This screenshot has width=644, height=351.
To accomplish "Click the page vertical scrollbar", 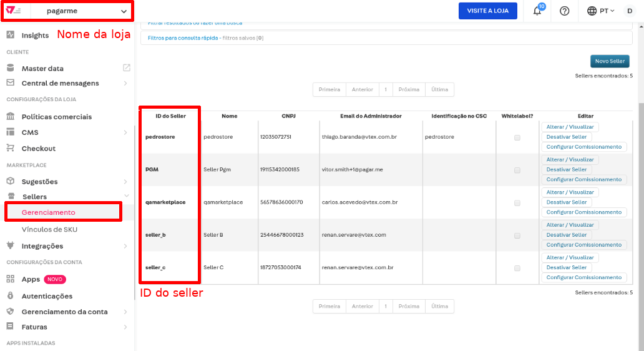I will [640, 187].
